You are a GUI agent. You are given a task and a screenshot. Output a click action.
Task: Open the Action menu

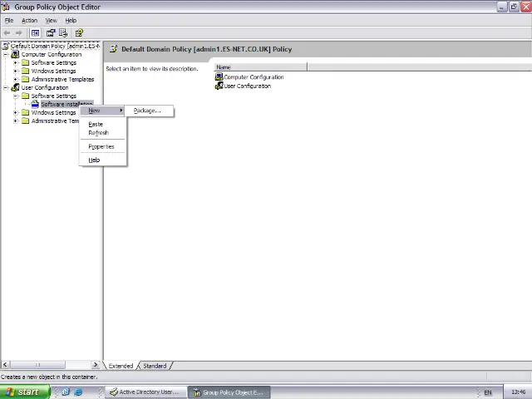(x=30, y=20)
